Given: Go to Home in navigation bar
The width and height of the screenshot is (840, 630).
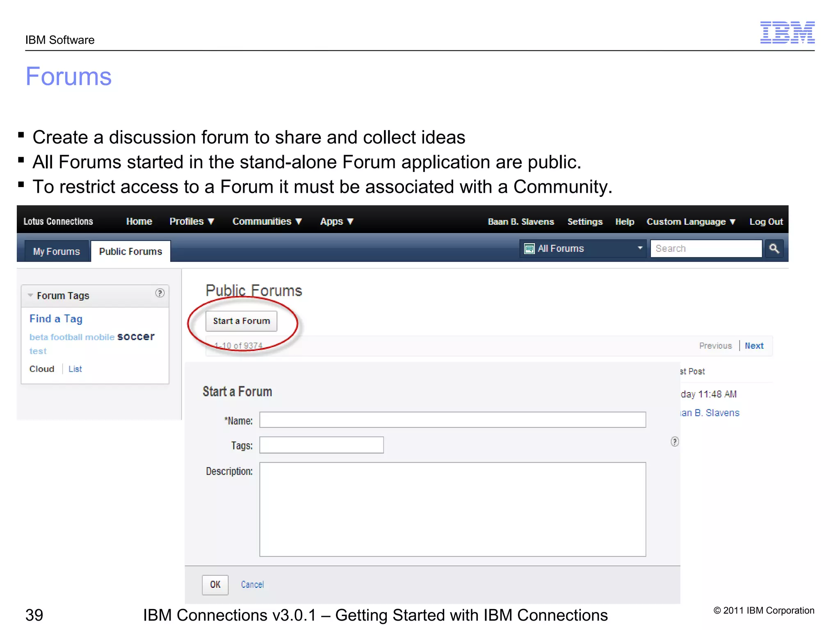Looking at the screenshot, I should (x=139, y=221).
